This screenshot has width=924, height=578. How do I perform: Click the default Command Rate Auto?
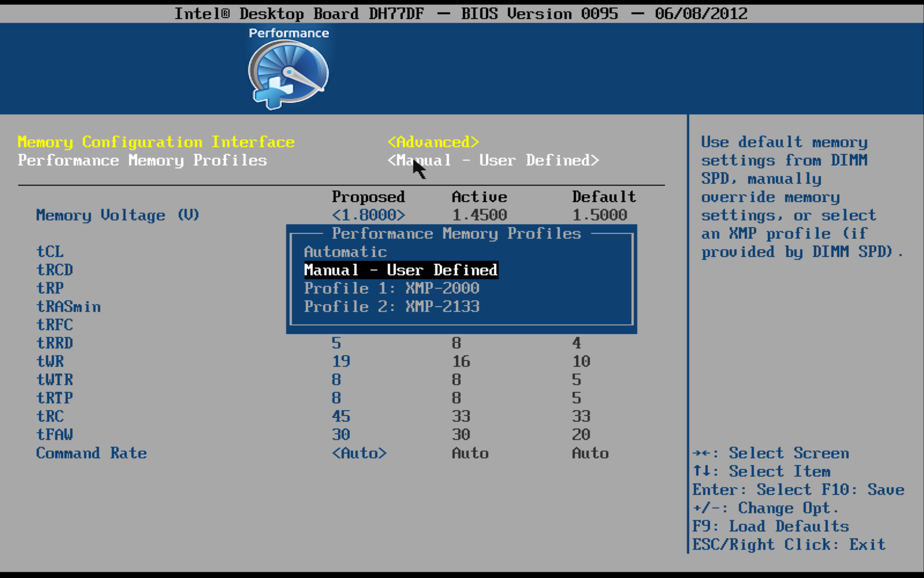coord(590,453)
